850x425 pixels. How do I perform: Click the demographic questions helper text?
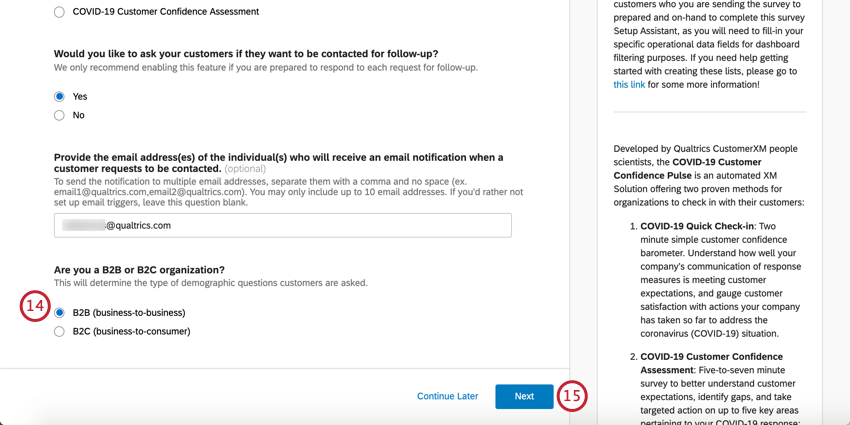[x=211, y=283]
